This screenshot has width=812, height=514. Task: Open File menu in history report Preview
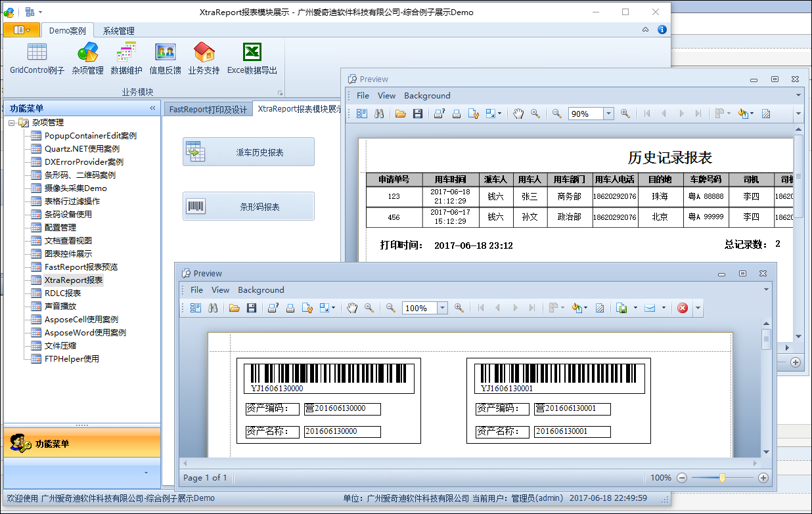363,95
